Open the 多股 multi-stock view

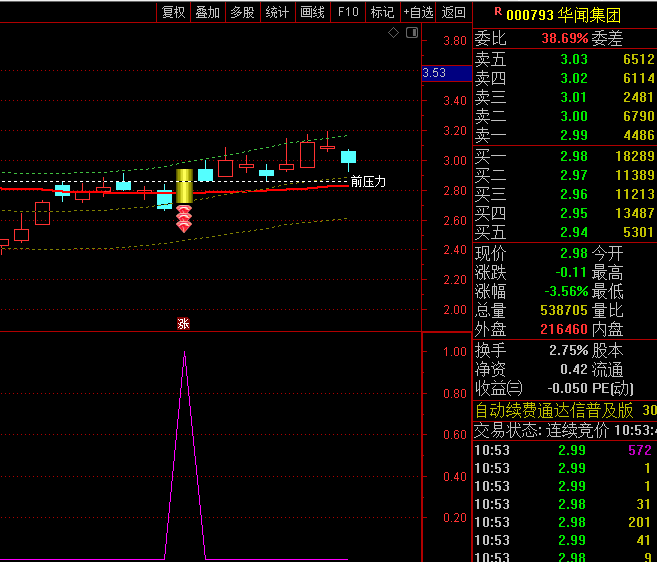(242, 12)
